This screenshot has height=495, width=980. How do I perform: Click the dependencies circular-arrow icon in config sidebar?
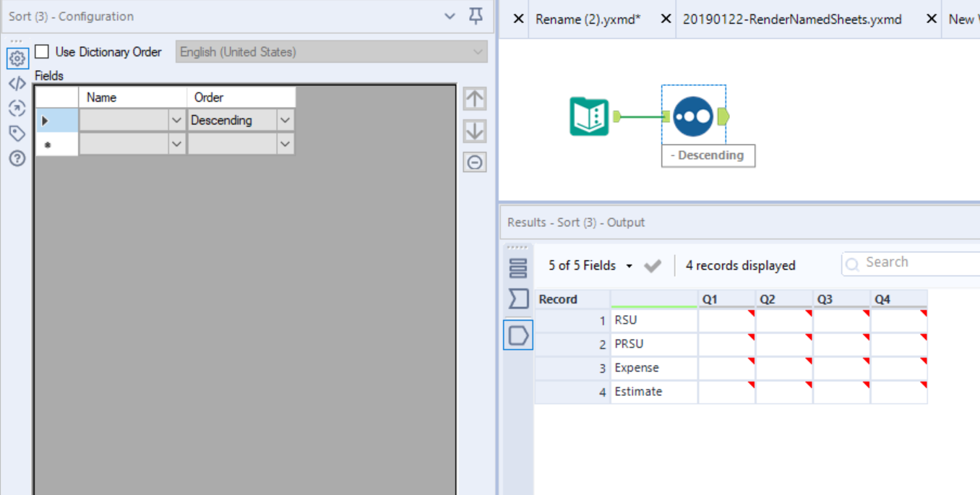17,108
